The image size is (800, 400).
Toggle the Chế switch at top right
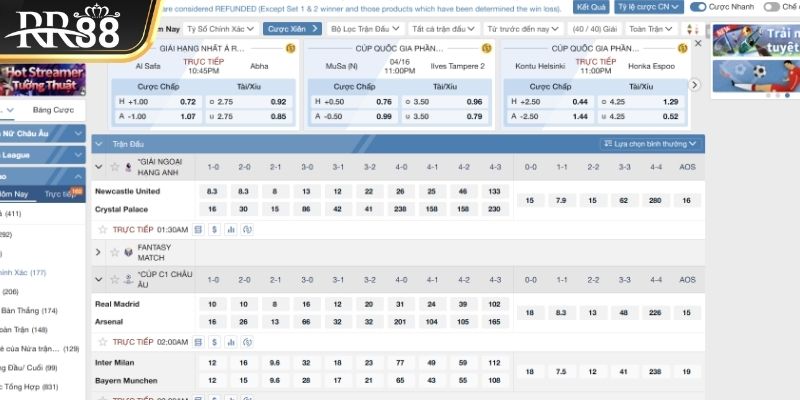coord(771,7)
